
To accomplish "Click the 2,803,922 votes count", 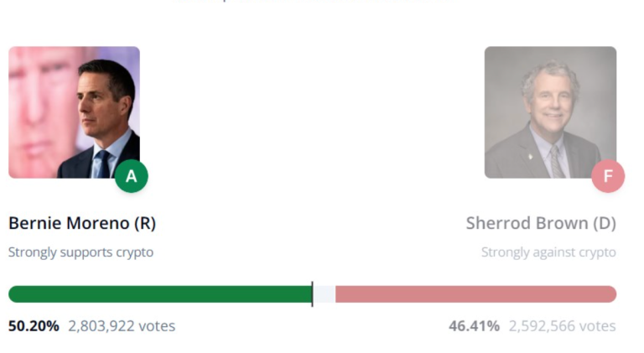I will coord(122,326).
